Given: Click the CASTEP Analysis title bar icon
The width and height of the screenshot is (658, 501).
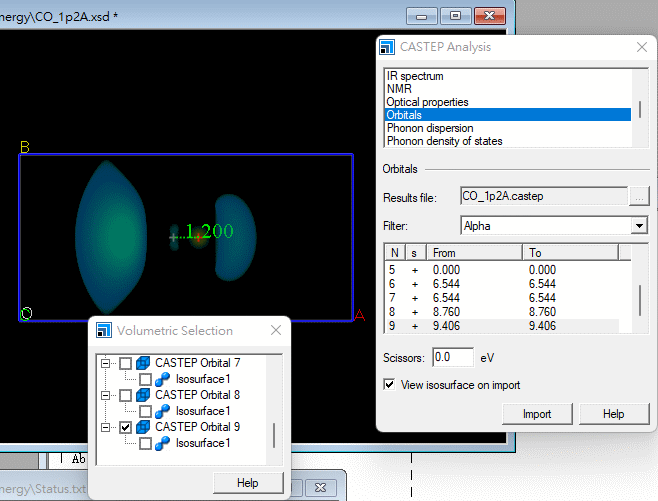Looking at the screenshot, I should click(x=386, y=47).
